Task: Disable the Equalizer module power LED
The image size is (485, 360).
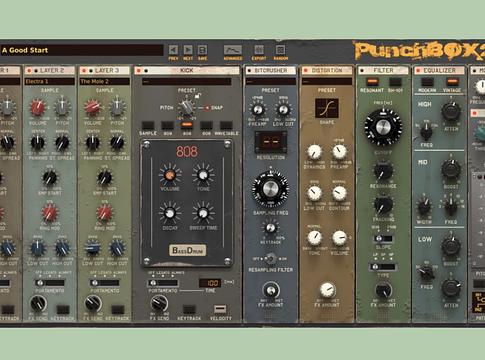Action: pyautogui.click(x=418, y=71)
